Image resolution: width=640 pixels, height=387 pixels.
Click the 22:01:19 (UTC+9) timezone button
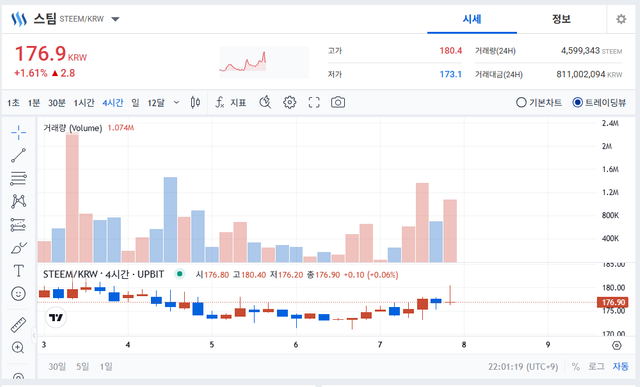[x=523, y=367]
